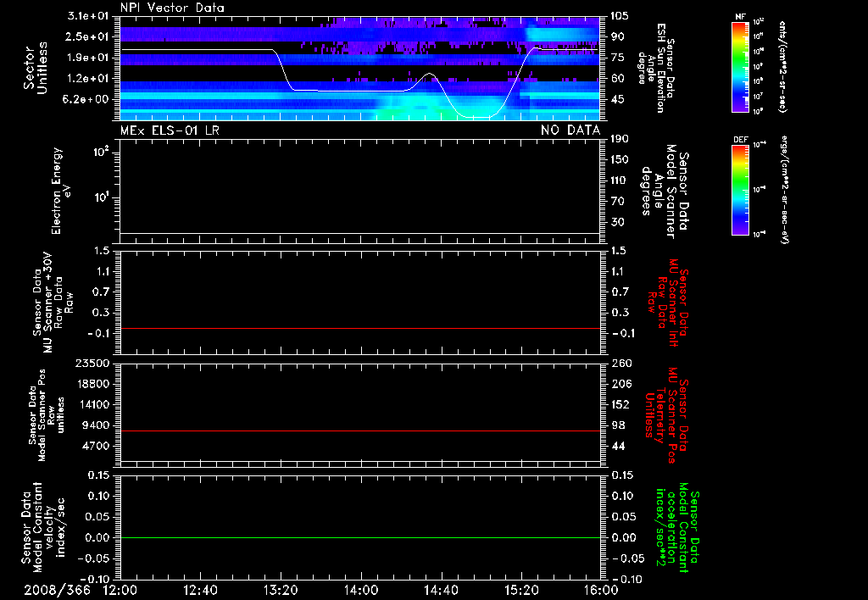Click the 12:40 time tick label
The width and height of the screenshot is (868, 600).
click(x=200, y=590)
